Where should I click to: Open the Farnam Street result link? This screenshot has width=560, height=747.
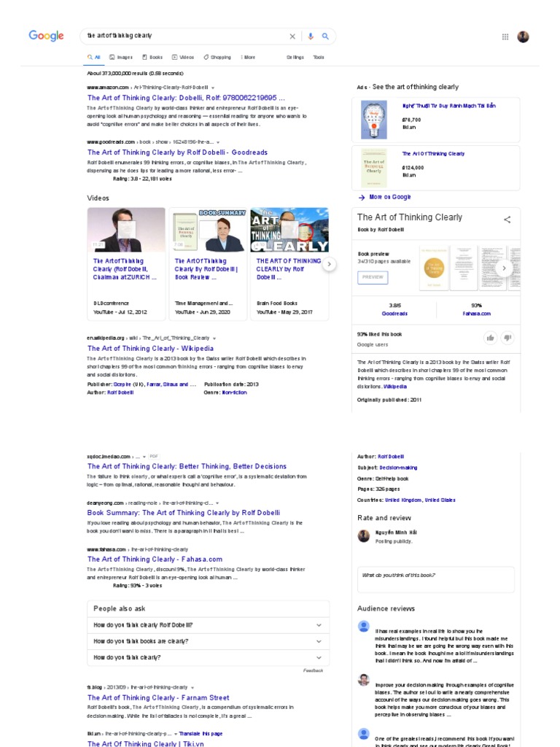pyautogui.click(x=158, y=698)
